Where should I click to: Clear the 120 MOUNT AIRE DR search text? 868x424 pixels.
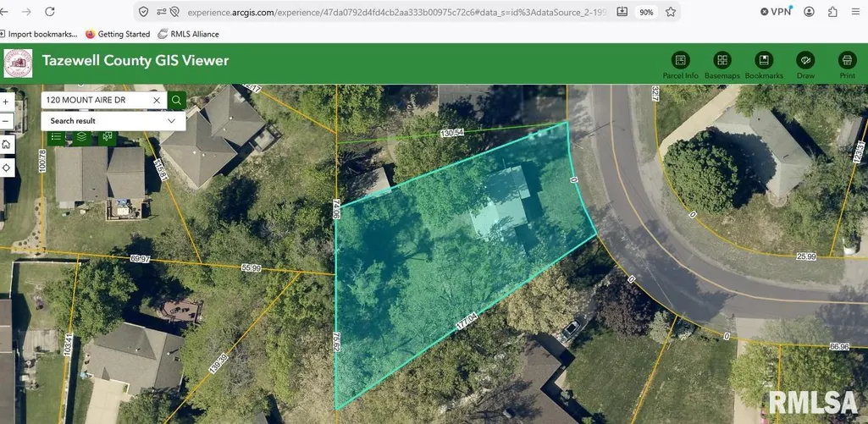(x=157, y=100)
